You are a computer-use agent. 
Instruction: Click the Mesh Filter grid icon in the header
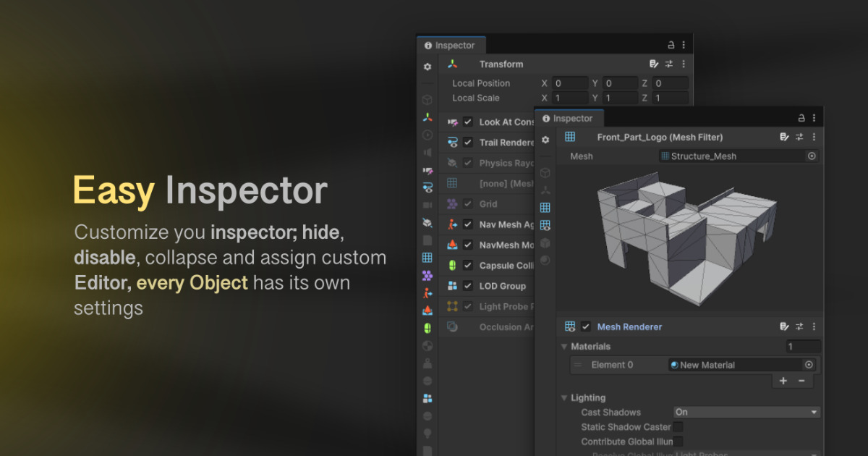(570, 138)
